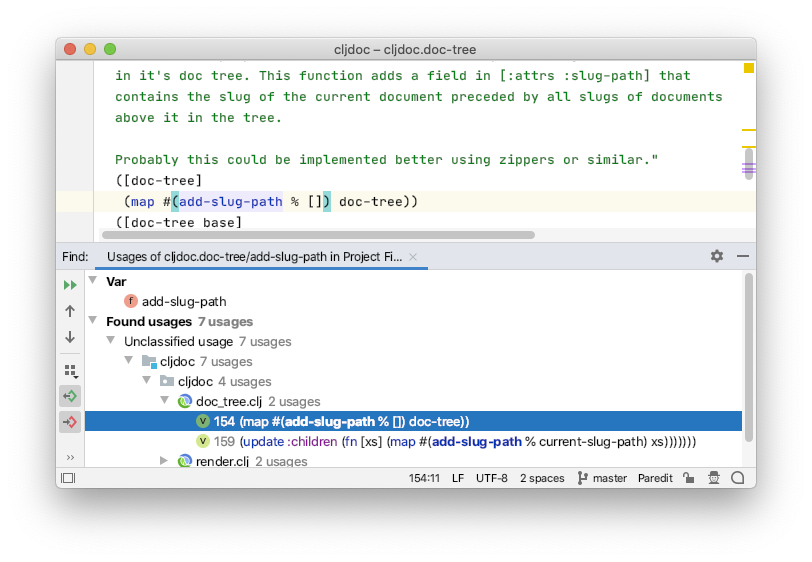The image size is (812, 562).
Task: Open cursor position 154:11 go-to-line
Action: point(424,478)
